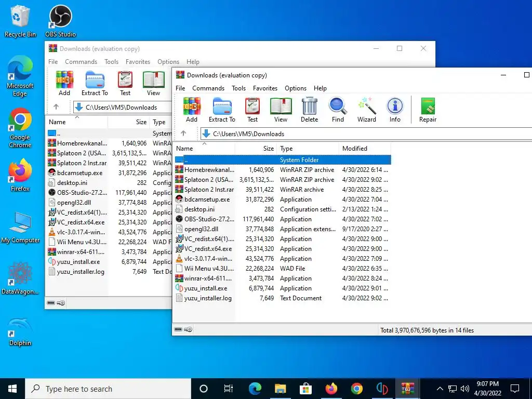Open Microsoft Store from the taskbar
The height and width of the screenshot is (399, 532).
click(x=305, y=389)
